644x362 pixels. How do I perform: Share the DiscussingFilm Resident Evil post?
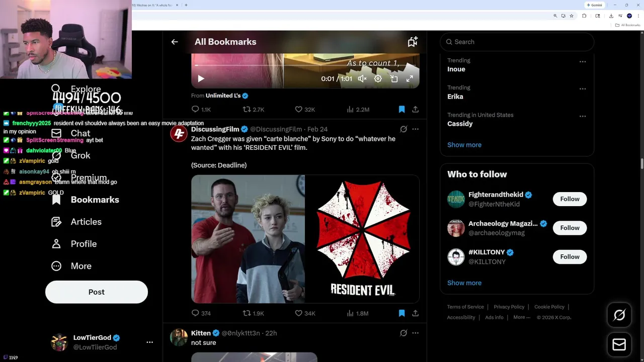415,313
